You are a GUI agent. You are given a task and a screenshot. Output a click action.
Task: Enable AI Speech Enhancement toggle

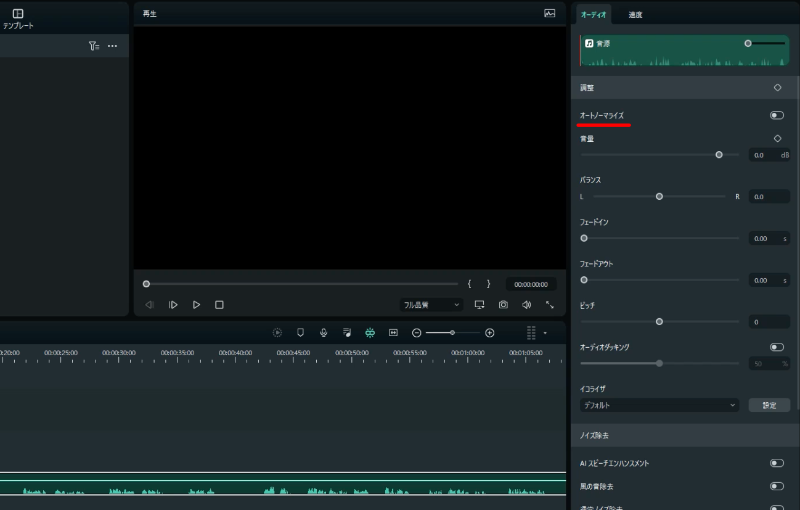click(x=777, y=463)
